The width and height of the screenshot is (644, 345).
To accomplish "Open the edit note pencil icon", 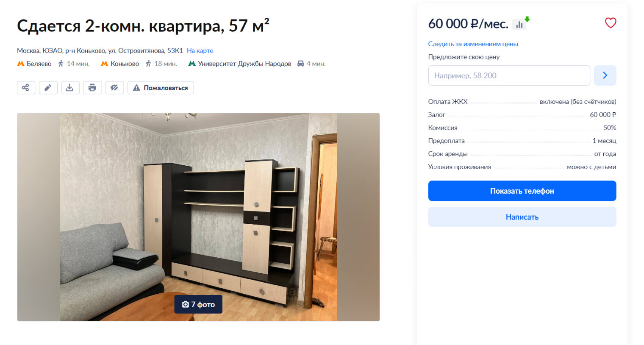I will 48,88.
